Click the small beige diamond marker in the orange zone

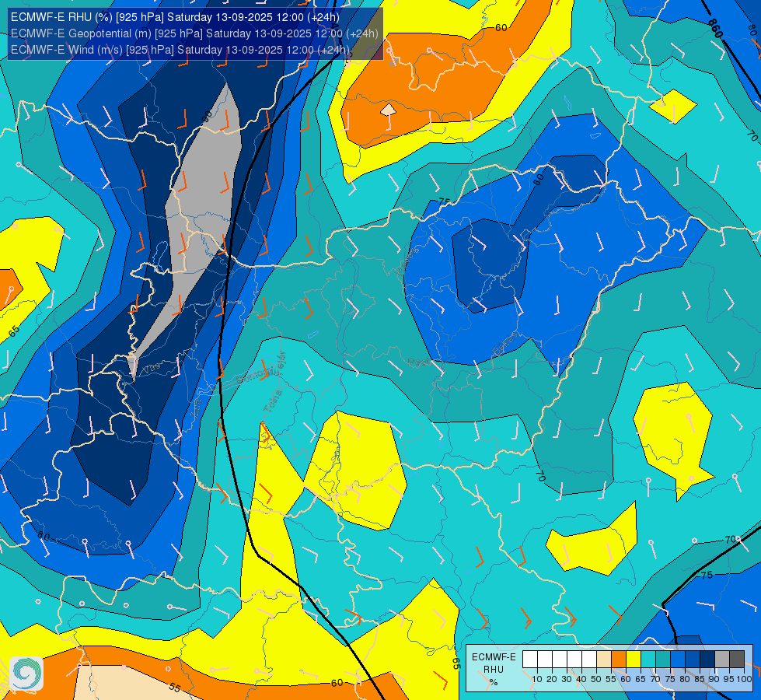click(388, 110)
